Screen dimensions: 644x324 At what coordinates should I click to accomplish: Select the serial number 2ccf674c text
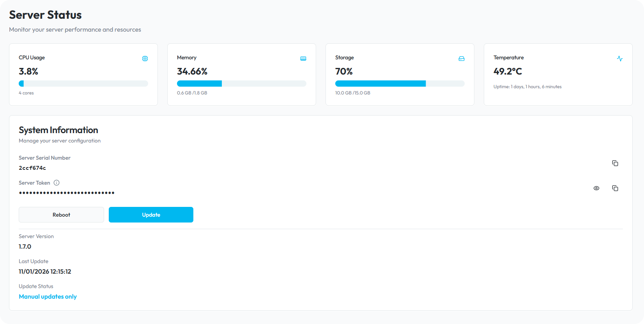click(32, 168)
